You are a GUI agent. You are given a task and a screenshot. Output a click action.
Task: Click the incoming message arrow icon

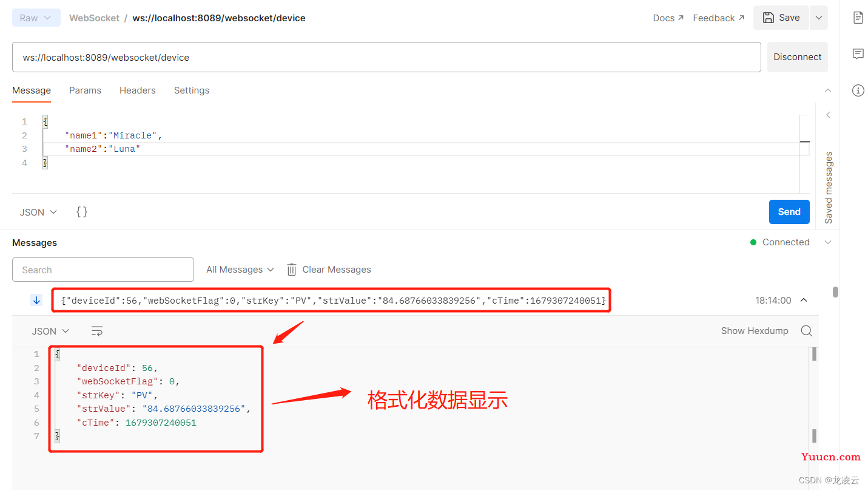point(36,301)
